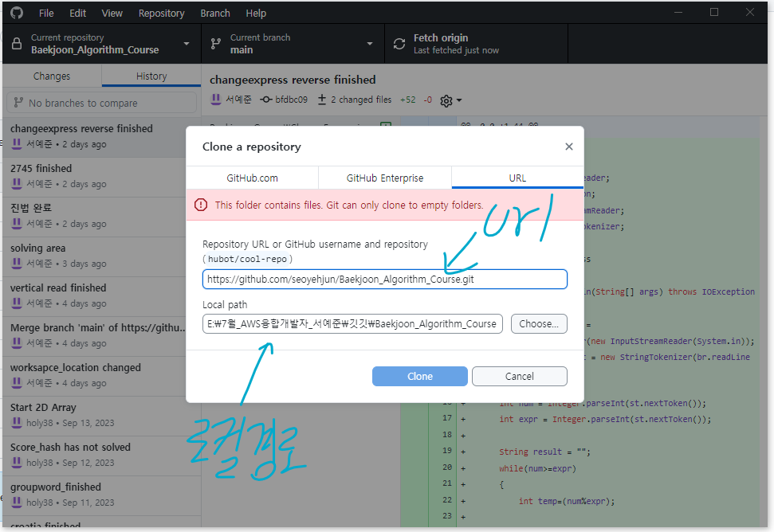774x532 pixels.
Task: Click the branch icon beside Current branch
Action: tap(216, 44)
